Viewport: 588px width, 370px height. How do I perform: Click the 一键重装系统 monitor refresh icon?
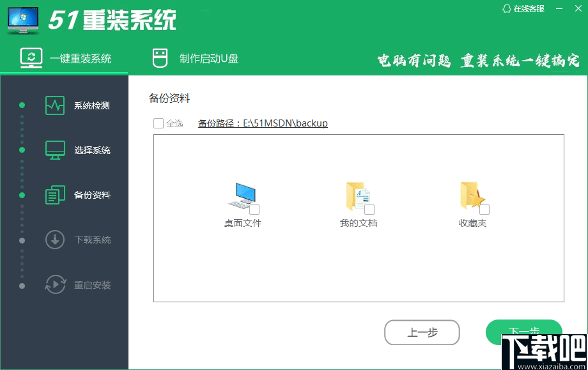pos(31,58)
